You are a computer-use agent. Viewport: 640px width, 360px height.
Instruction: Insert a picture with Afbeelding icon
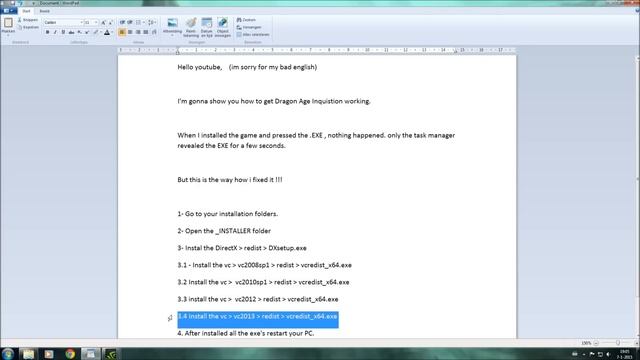point(172,23)
